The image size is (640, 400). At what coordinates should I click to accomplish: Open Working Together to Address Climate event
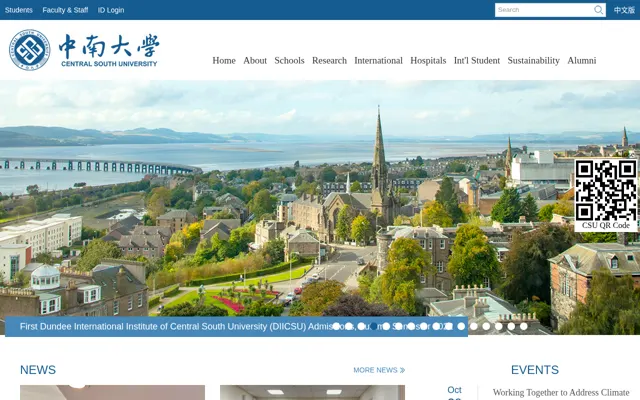(x=561, y=392)
